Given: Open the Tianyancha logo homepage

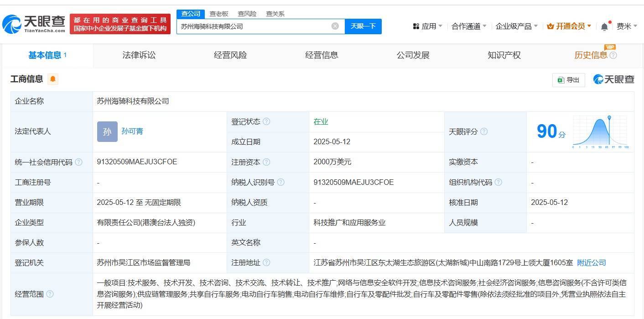Looking at the screenshot, I should pyautogui.click(x=34, y=24).
